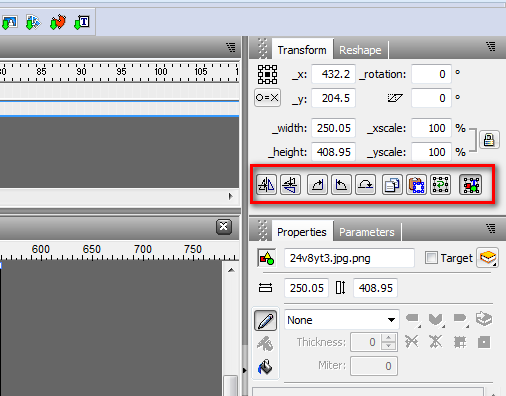This screenshot has width=506, height=396.
Task: Click the layout vertical scroll up arrow
Action: coord(231,270)
